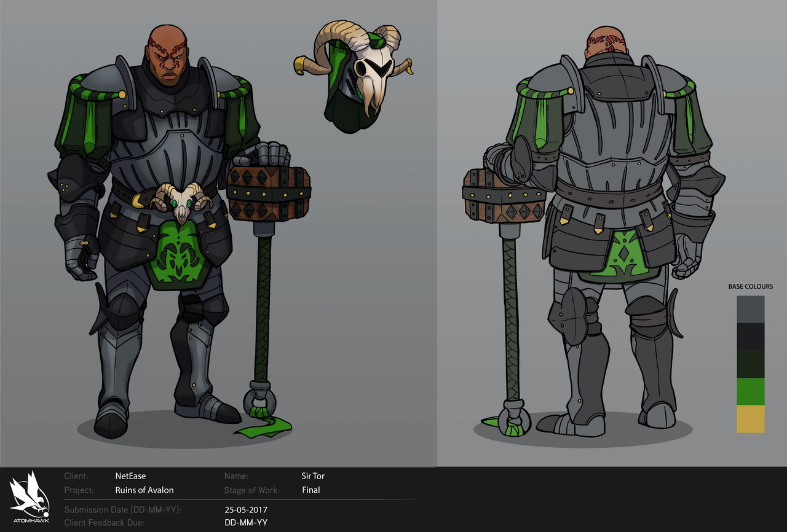Click the Client: label
This screenshot has height=532, width=787.
76,476
